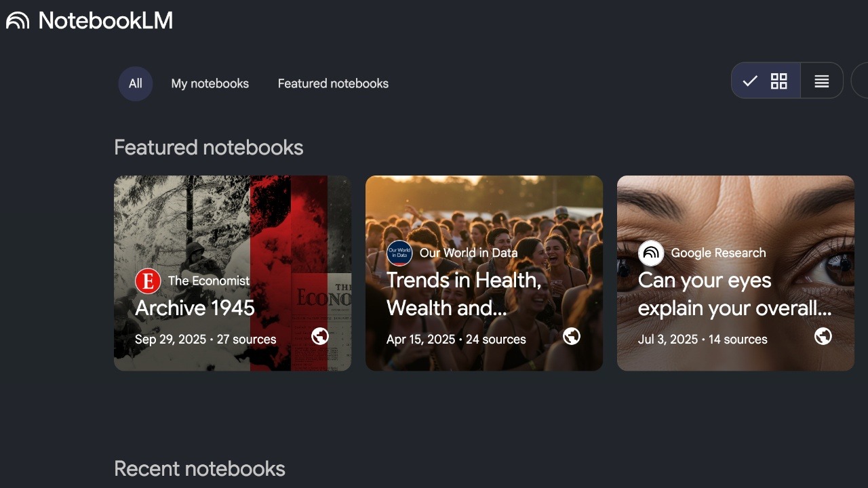
Task: Click the checkmark on the grid view button
Action: [750, 81]
